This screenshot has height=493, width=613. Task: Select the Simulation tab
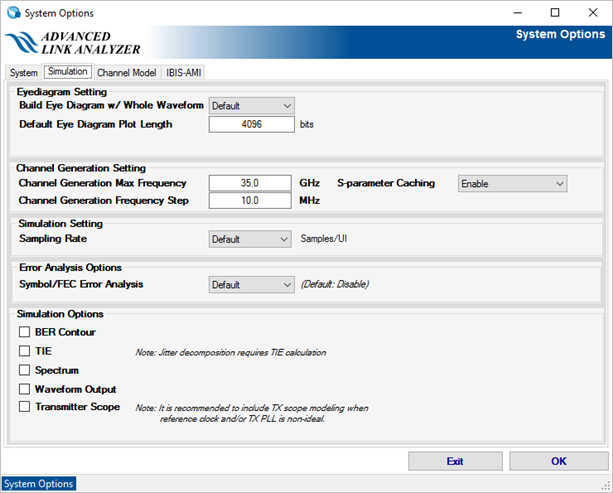[68, 72]
